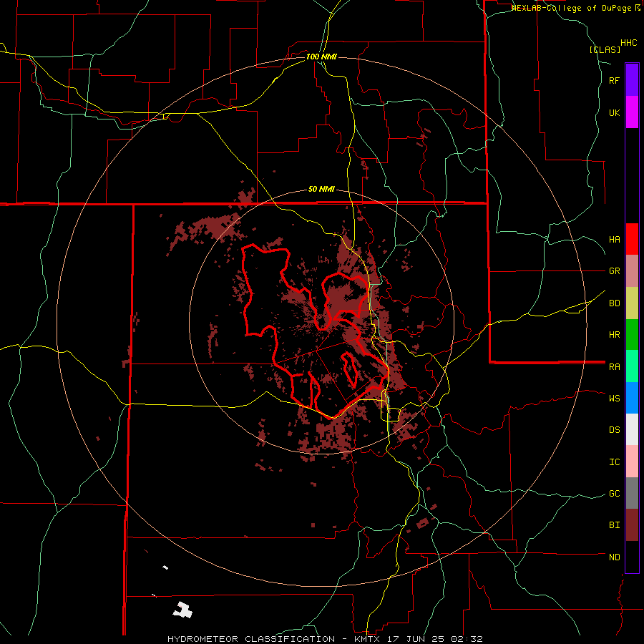Click the 02:32 time stamp
Image resolution: width=644 pixels, height=644 pixels.
[469, 639]
